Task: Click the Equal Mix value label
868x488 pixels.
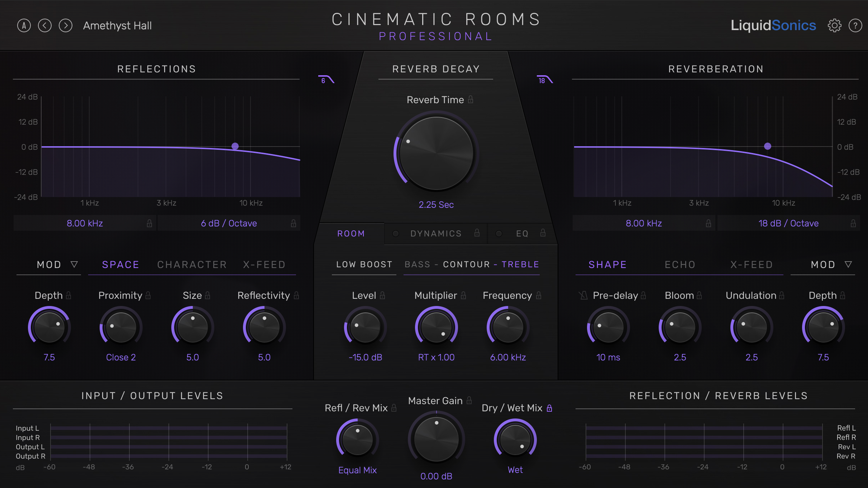Action: [357, 470]
